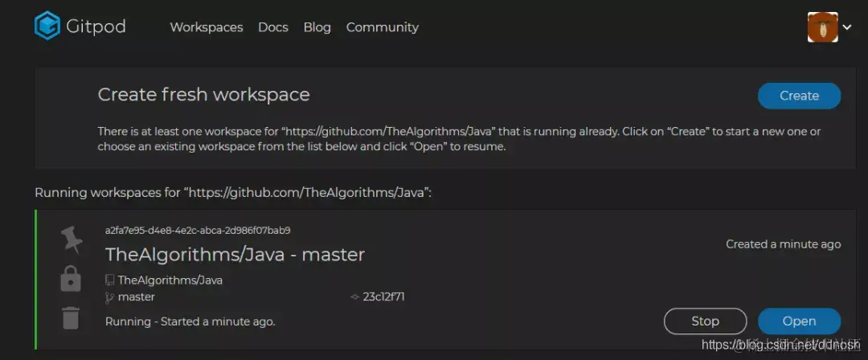The image size is (868, 360).
Task: Click the Gitpod wordmark text
Action: [x=96, y=27]
